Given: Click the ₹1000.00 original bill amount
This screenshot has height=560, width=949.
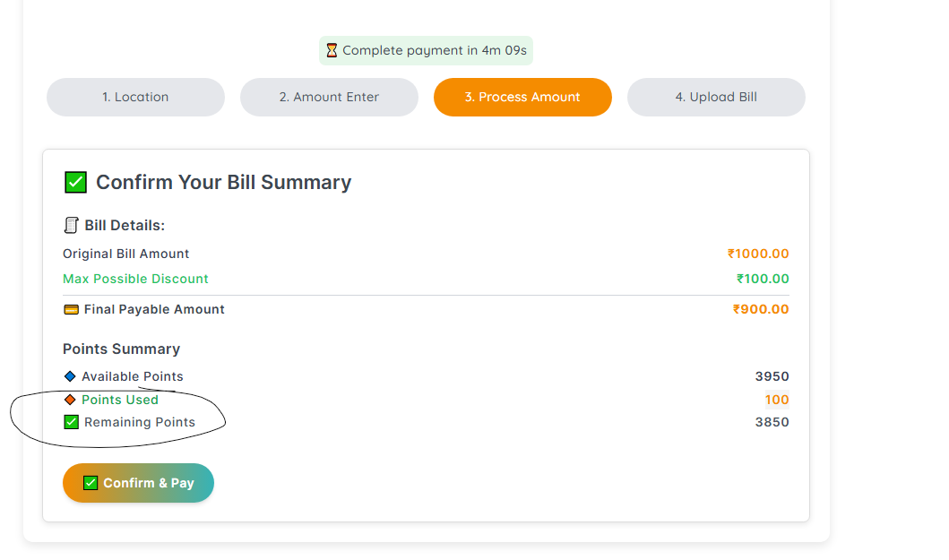Looking at the screenshot, I should coord(758,254).
